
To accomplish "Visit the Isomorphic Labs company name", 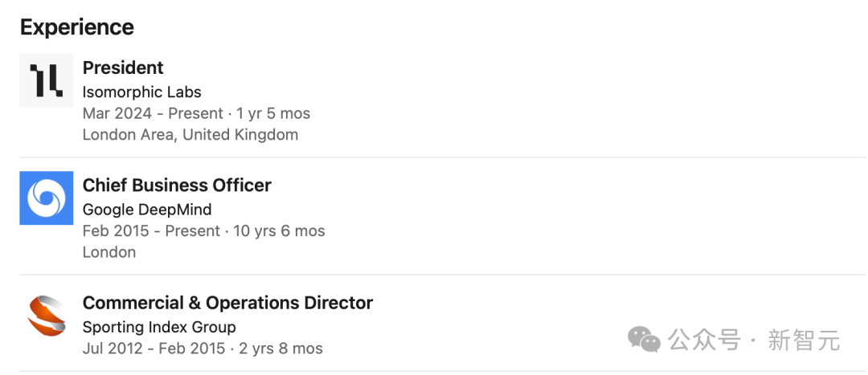I will tap(141, 92).
